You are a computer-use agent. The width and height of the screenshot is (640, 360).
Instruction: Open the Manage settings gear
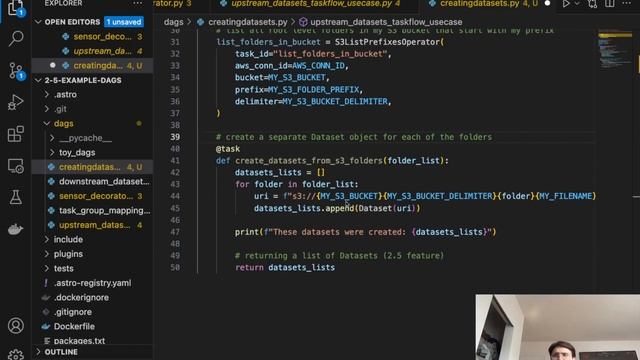tap(16, 354)
